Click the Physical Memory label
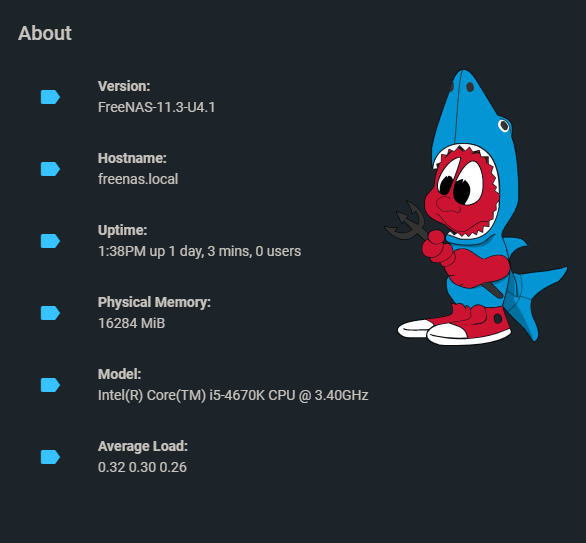 (154, 302)
